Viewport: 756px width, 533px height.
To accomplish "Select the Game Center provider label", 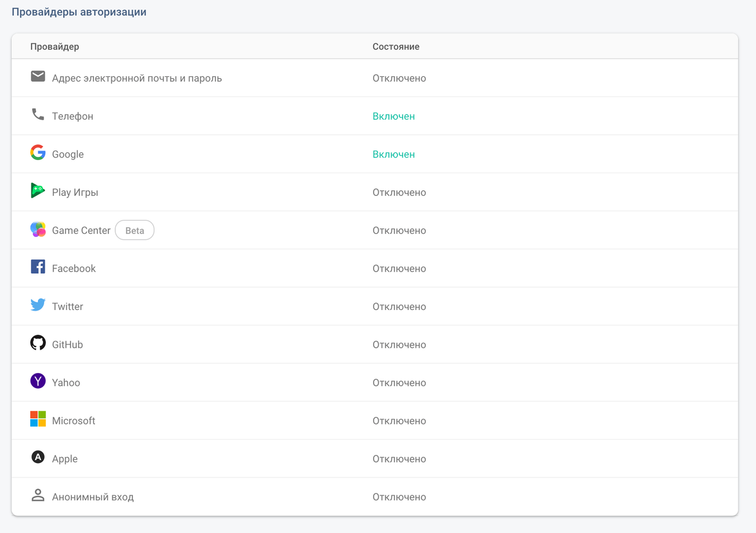I will pyautogui.click(x=81, y=231).
